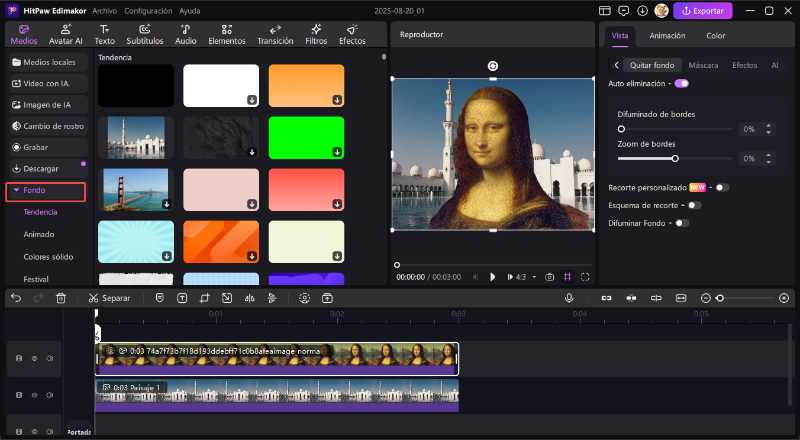The image size is (800, 440).
Task: Download the orange gradient background
Action: (x=337, y=100)
